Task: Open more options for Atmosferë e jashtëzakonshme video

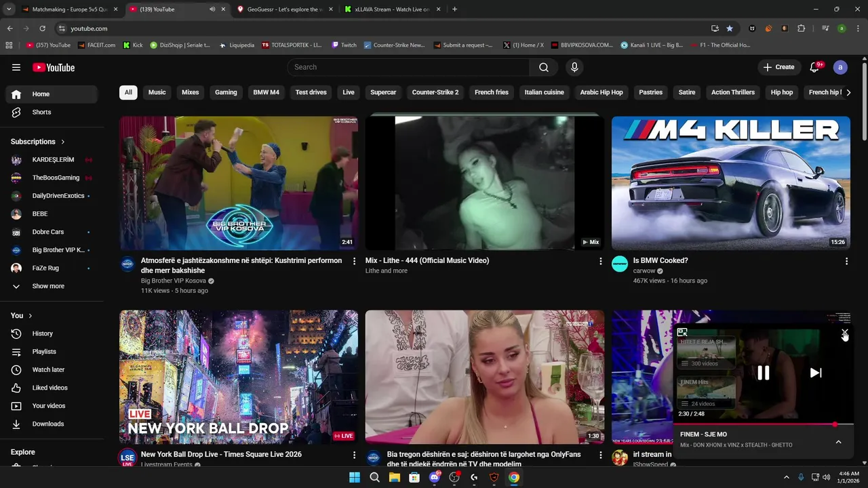Action: pyautogui.click(x=354, y=261)
